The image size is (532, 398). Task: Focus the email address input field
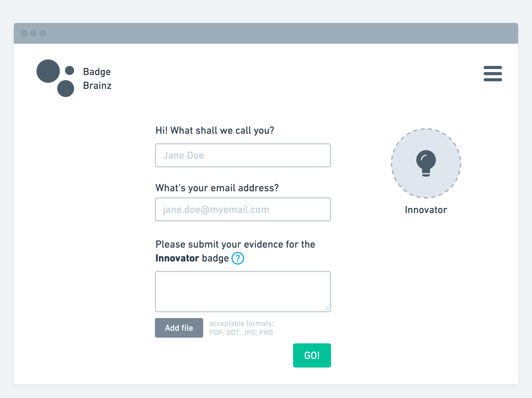[x=243, y=209]
